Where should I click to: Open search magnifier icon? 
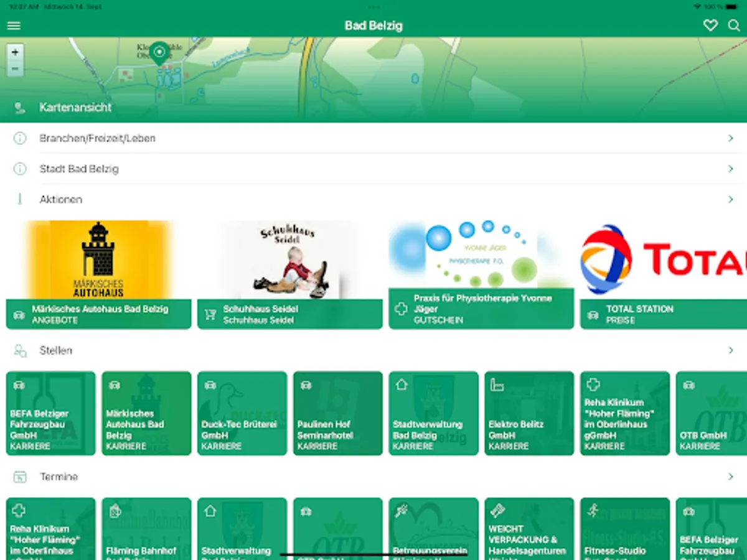click(735, 26)
